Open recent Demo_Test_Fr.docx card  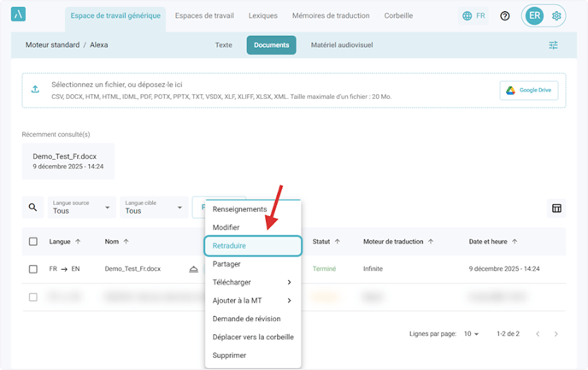68,162
